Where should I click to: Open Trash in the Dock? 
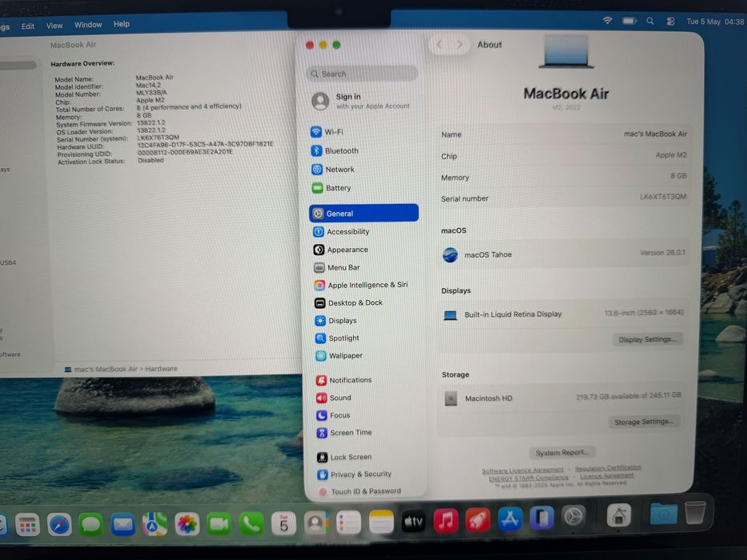point(695,512)
